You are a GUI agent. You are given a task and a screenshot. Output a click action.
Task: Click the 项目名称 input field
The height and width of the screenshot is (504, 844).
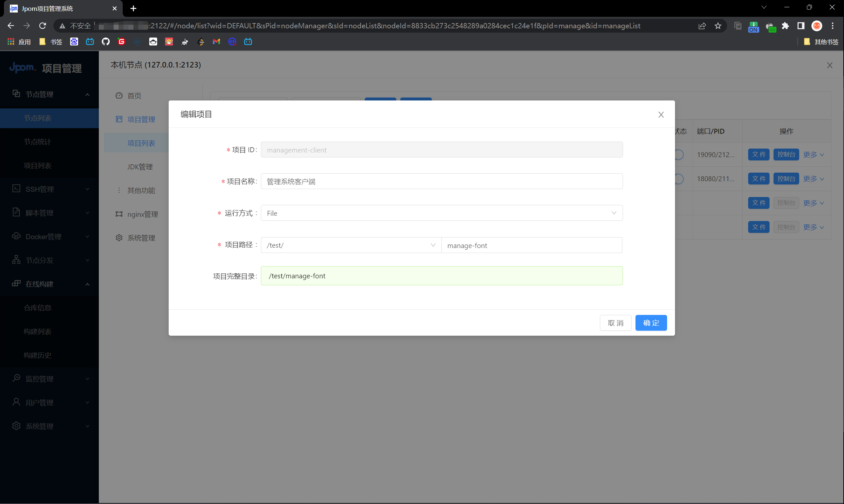[441, 182]
